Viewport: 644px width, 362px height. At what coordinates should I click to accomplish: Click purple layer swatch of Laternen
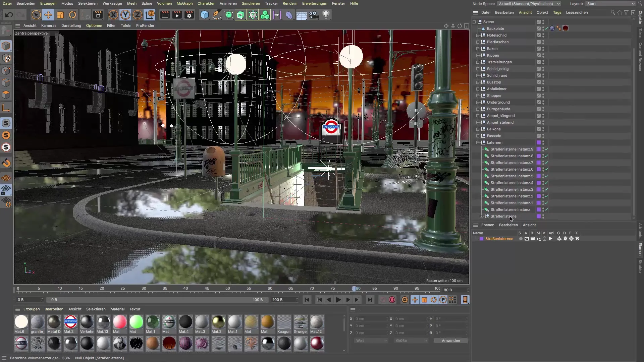(539, 142)
